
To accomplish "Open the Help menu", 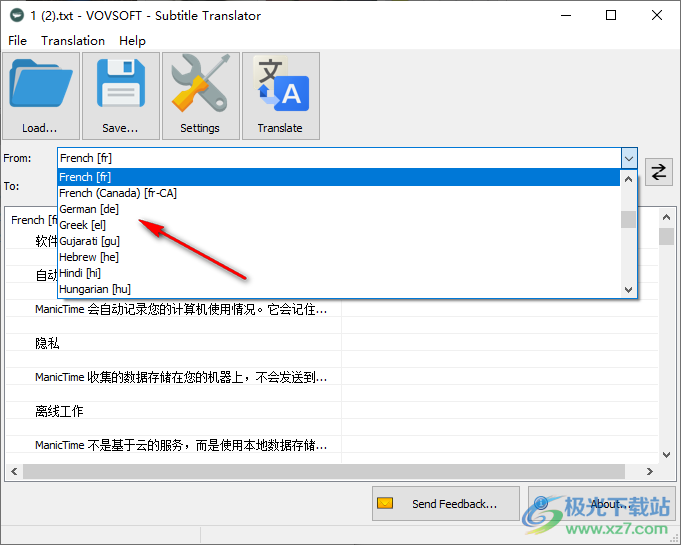I will (x=132, y=41).
